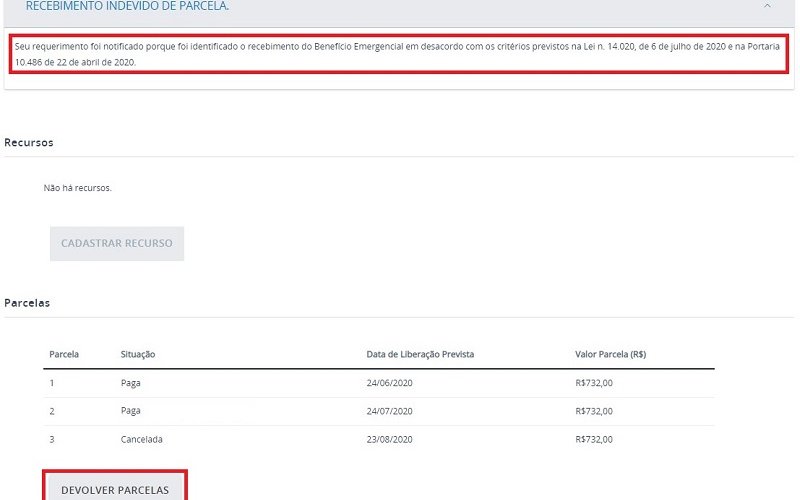Collapse the Recebimento Indevido de Parcela panel chevron
Viewport: 800px width, 500px height.
coord(767,6)
